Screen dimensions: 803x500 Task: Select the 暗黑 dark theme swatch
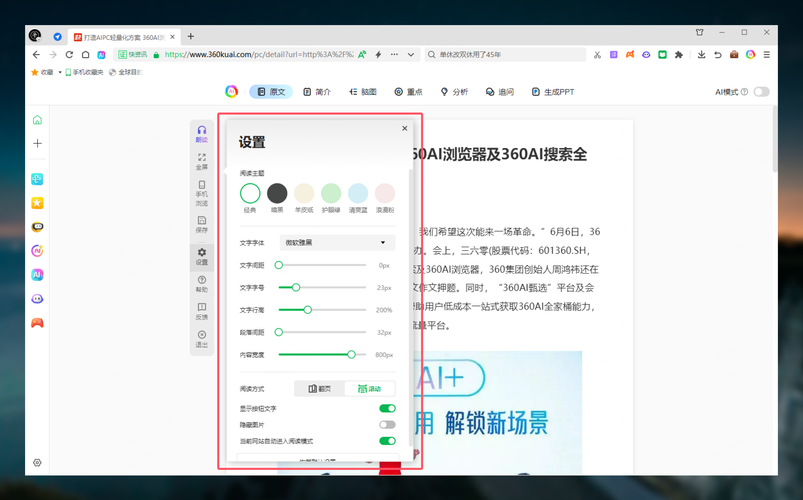pyautogui.click(x=277, y=194)
